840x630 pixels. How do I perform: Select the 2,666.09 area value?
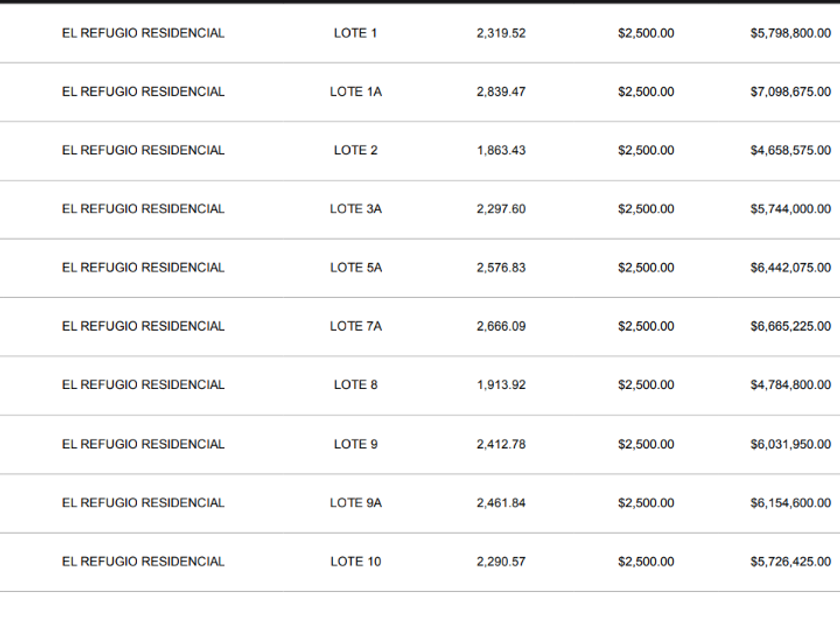point(501,326)
